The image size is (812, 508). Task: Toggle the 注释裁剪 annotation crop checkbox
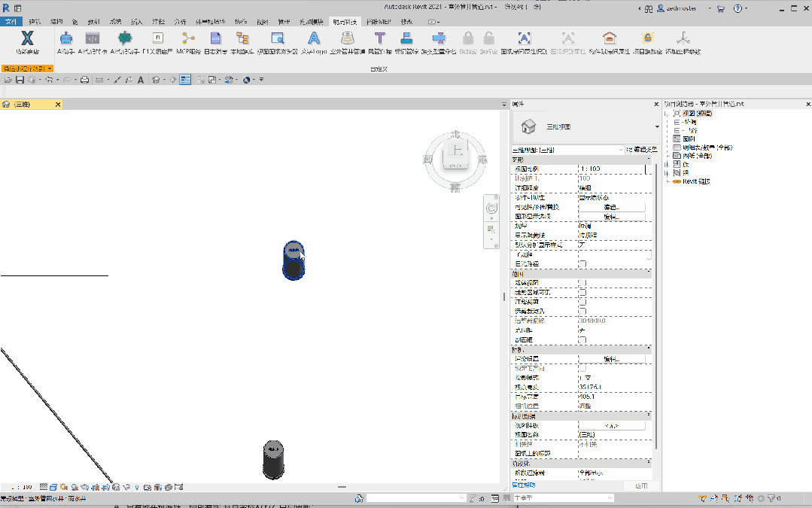[x=582, y=302]
